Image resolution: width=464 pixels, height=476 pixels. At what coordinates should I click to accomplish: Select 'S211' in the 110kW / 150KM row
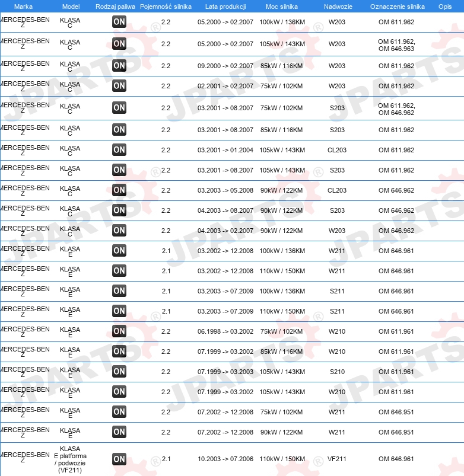point(337,311)
